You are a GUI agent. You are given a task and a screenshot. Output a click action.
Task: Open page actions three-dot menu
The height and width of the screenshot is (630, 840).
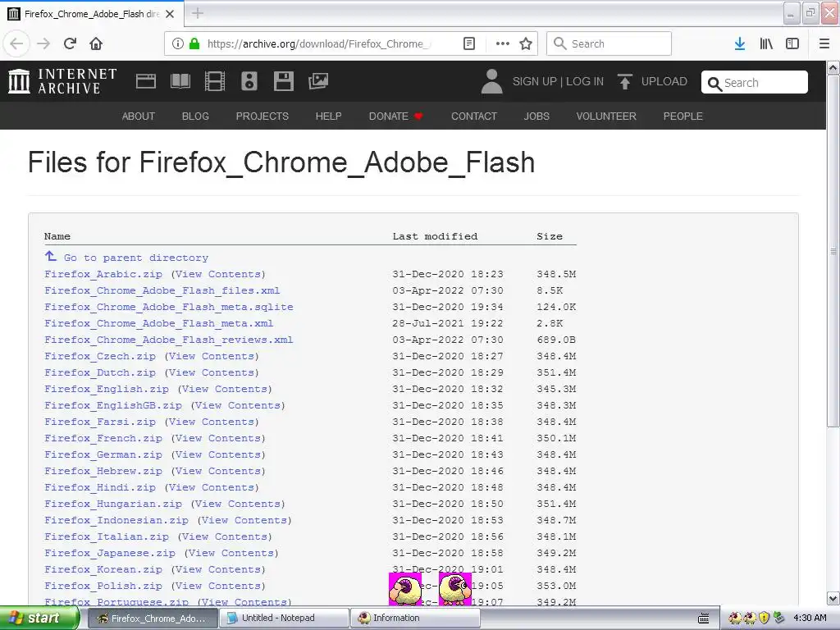click(x=503, y=43)
